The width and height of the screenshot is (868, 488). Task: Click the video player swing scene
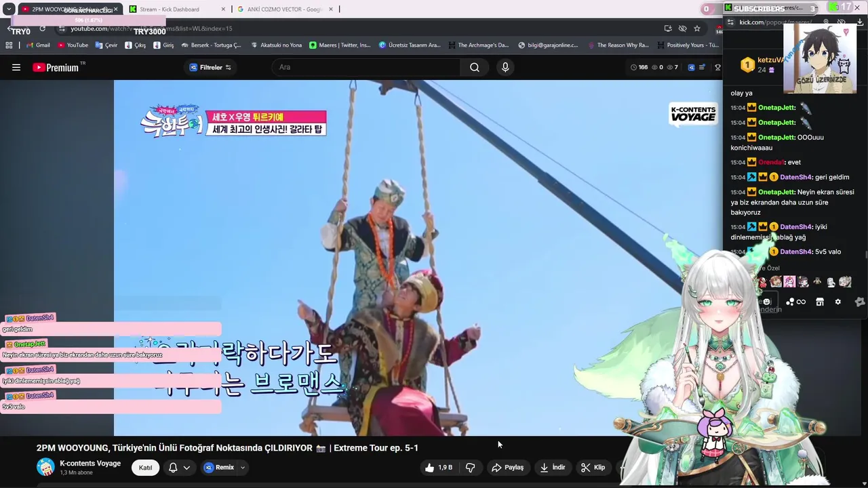coord(418,258)
